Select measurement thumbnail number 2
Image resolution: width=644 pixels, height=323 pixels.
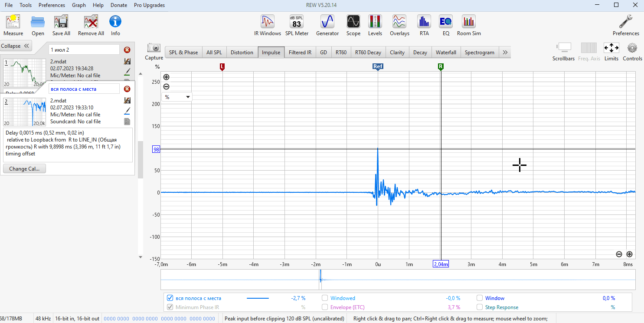(x=24, y=111)
